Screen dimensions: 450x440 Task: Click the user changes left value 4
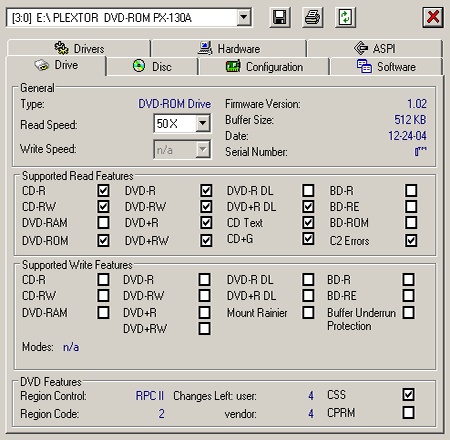coord(311,396)
